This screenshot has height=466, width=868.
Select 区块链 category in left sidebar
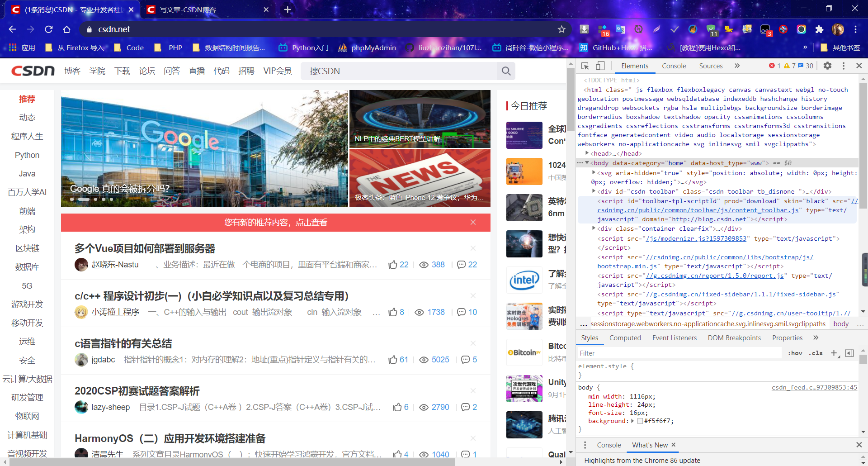tap(27, 248)
